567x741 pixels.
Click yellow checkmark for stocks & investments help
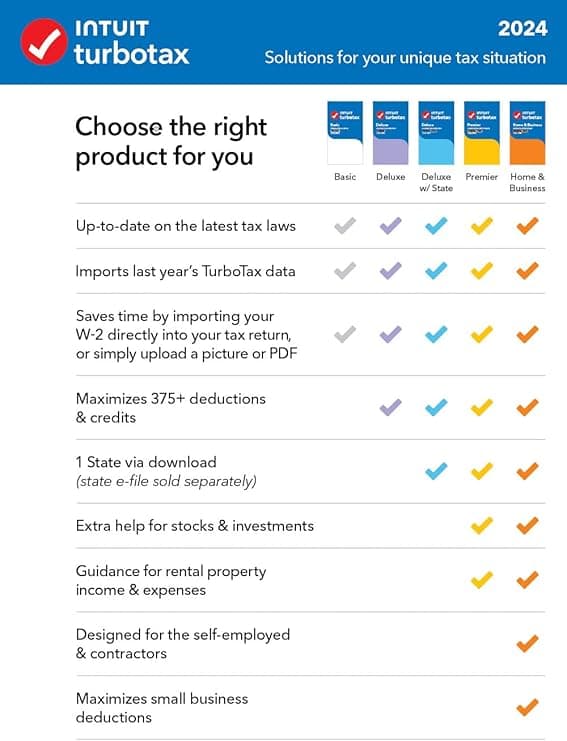coord(481,526)
